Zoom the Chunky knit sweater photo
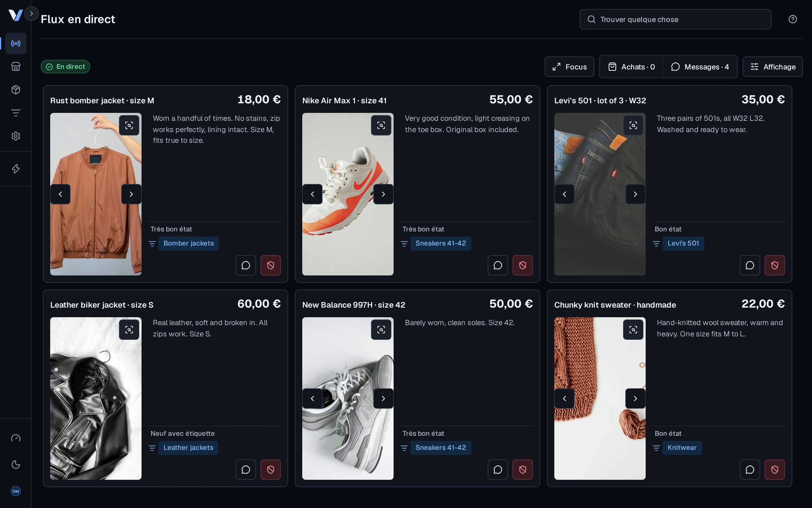 click(x=633, y=330)
